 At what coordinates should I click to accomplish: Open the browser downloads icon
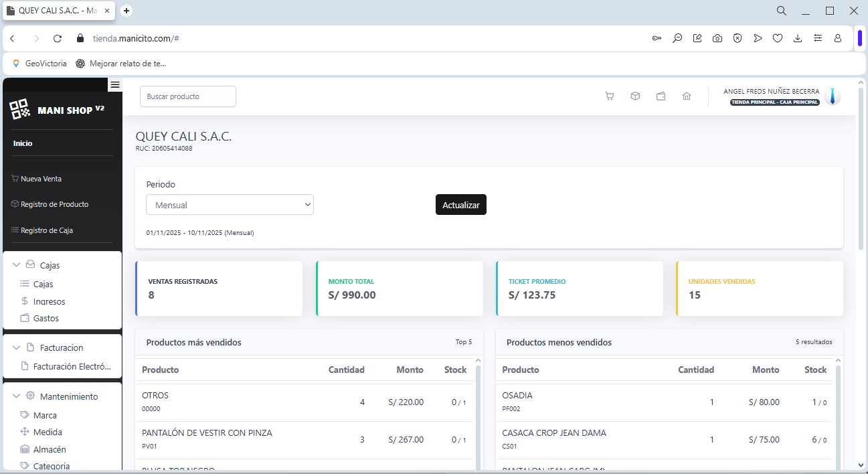[x=797, y=39]
